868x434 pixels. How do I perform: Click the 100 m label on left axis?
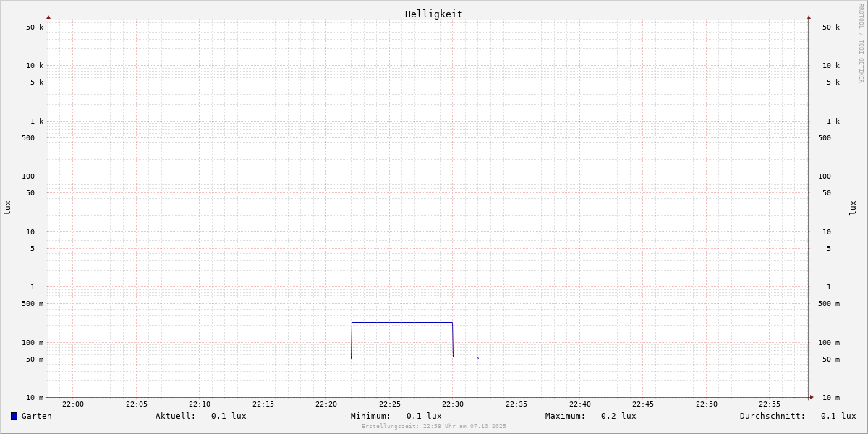tap(33, 343)
